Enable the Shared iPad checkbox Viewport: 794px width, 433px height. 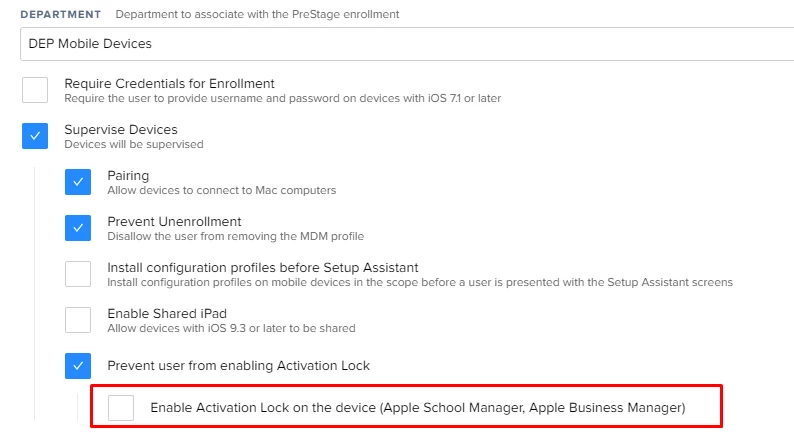pos(78,320)
